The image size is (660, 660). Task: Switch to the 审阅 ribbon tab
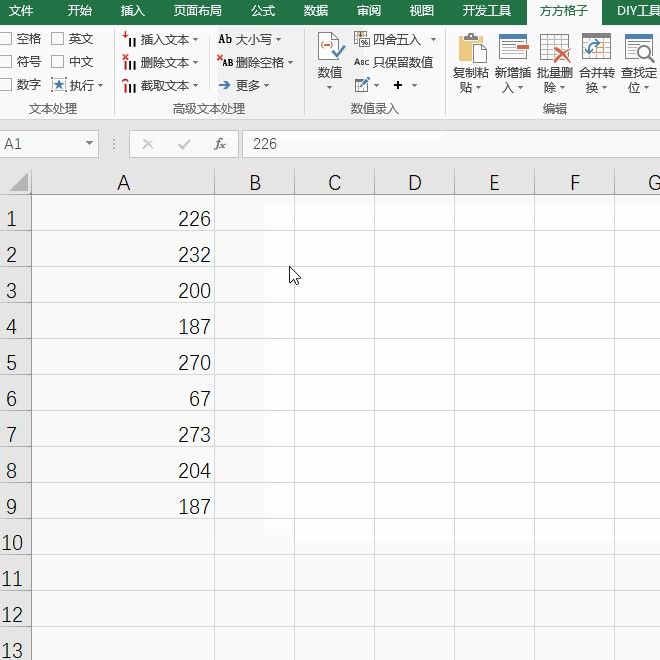[369, 11]
